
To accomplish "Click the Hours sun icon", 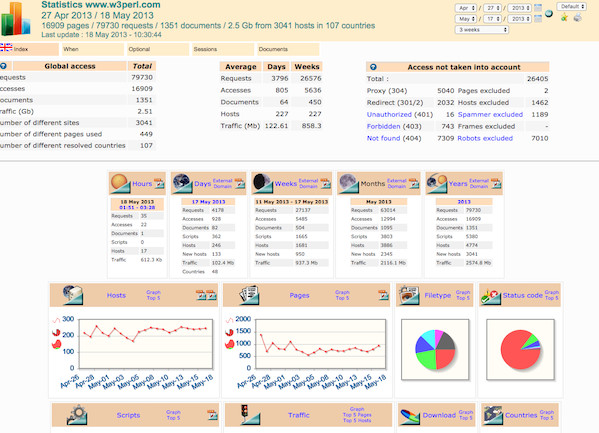I will point(120,183).
